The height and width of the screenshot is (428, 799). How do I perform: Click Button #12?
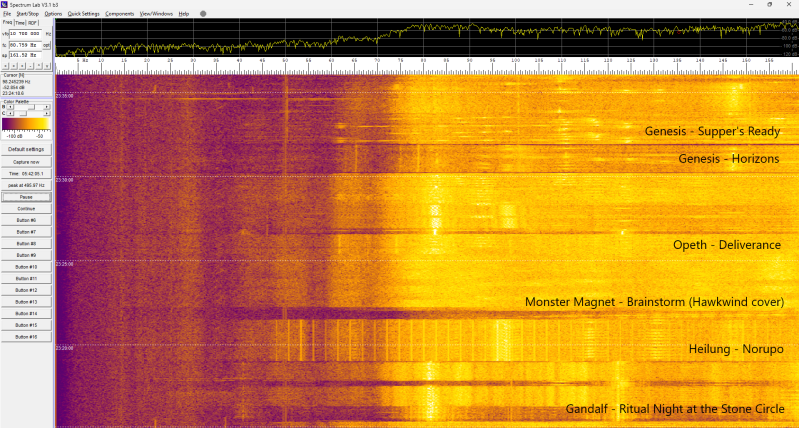click(26, 290)
